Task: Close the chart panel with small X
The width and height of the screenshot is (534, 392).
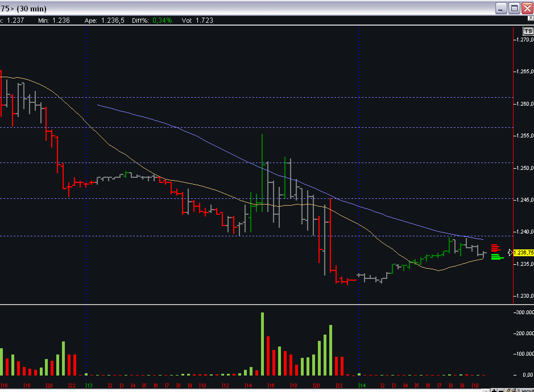Action: click(x=531, y=18)
